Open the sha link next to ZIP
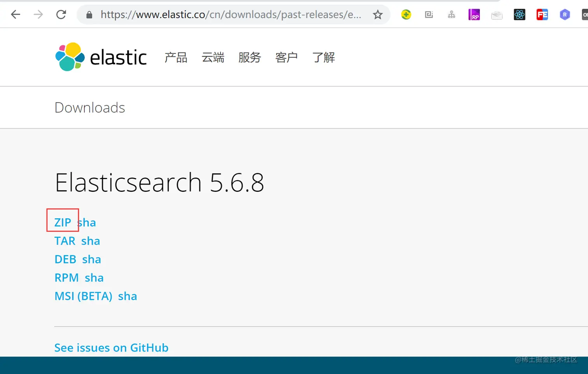This screenshot has width=588, height=374. (87, 223)
